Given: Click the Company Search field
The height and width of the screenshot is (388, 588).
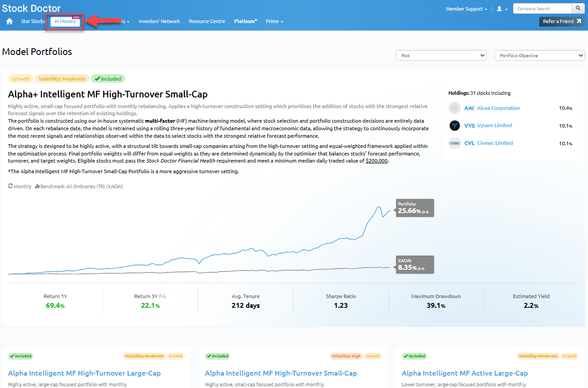Looking at the screenshot, I should point(542,8).
